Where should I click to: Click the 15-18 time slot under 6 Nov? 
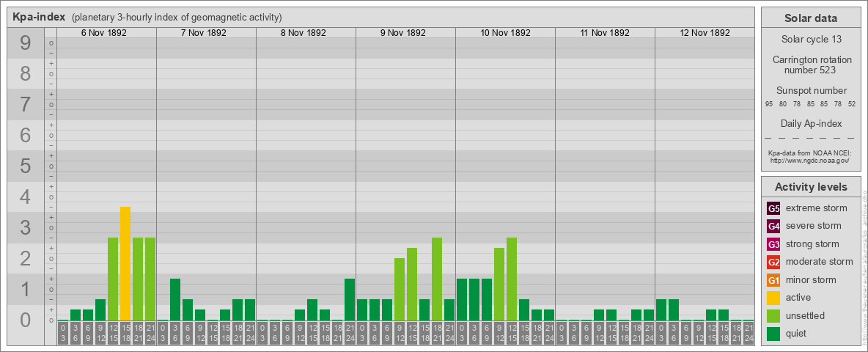(125, 333)
